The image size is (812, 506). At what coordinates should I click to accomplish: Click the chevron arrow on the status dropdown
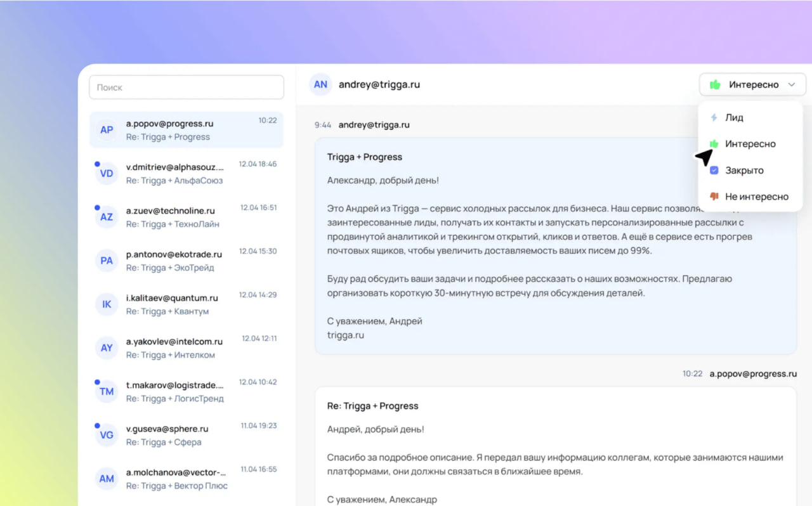[792, 84]
